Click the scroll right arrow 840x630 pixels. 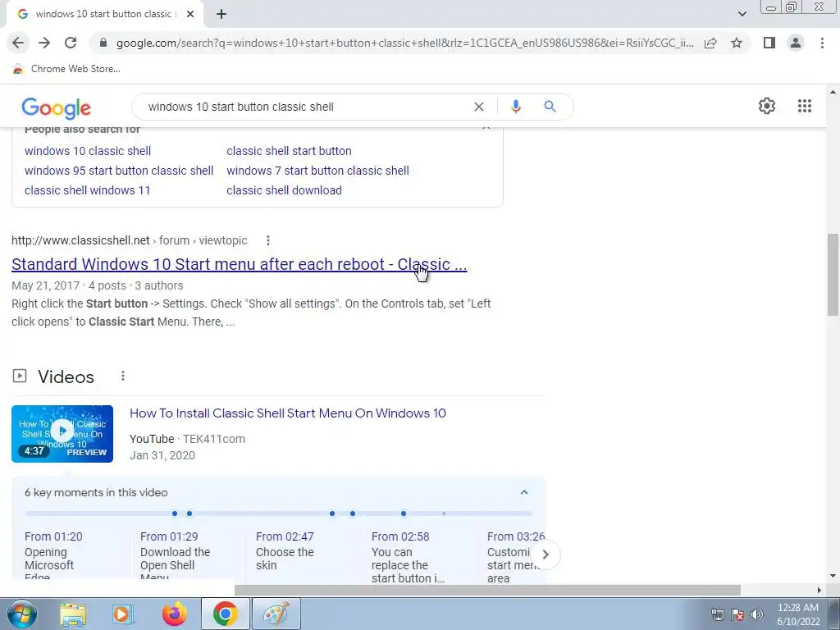[x=819, y=590]
